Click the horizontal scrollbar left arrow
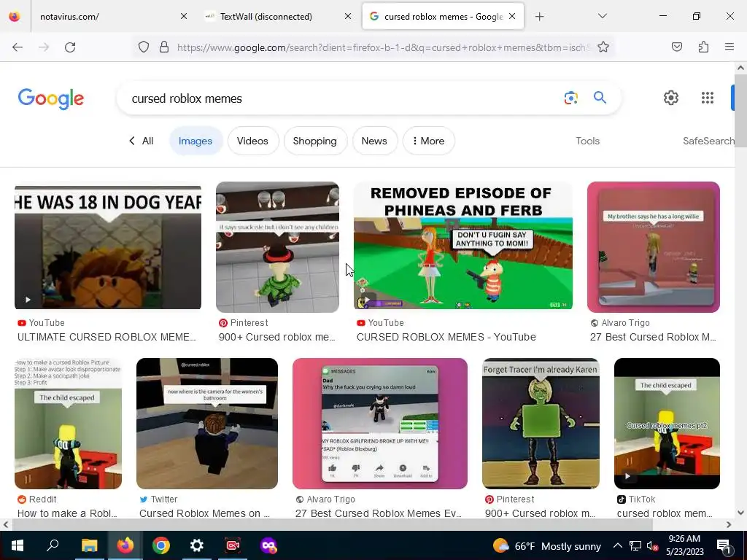The height and width of the screenshot is (560, 747). pyautogui.click(x=5, y=525)
